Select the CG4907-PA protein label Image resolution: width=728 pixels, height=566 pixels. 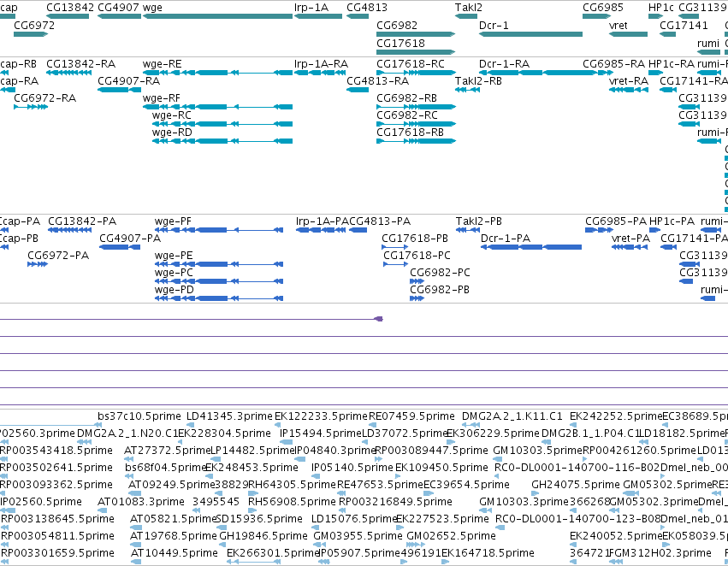[x=130, y=239]
